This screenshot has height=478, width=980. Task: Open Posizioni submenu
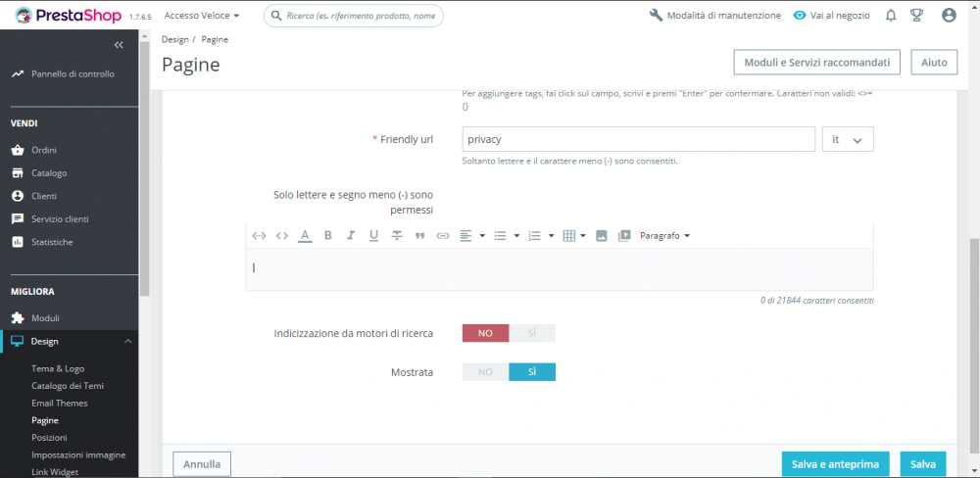[49, 438]
